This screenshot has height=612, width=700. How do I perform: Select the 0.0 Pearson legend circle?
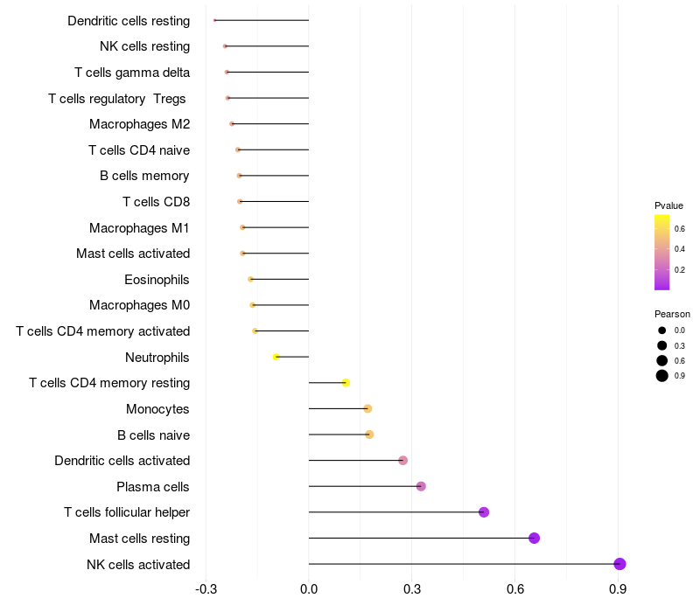coord(662,330)
